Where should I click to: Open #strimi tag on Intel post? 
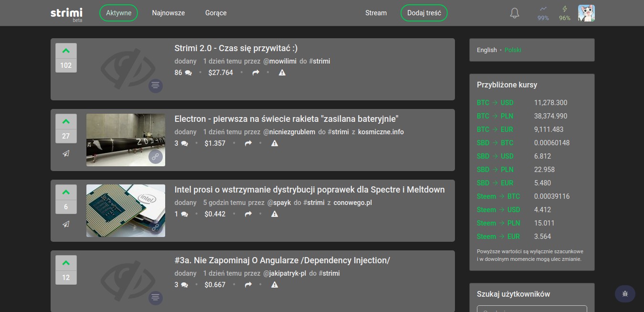point(314,203)
